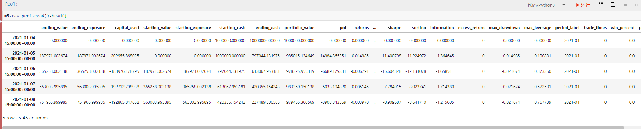644x131 pixels.
Task: Select the information column header
Action: point(442,28)
